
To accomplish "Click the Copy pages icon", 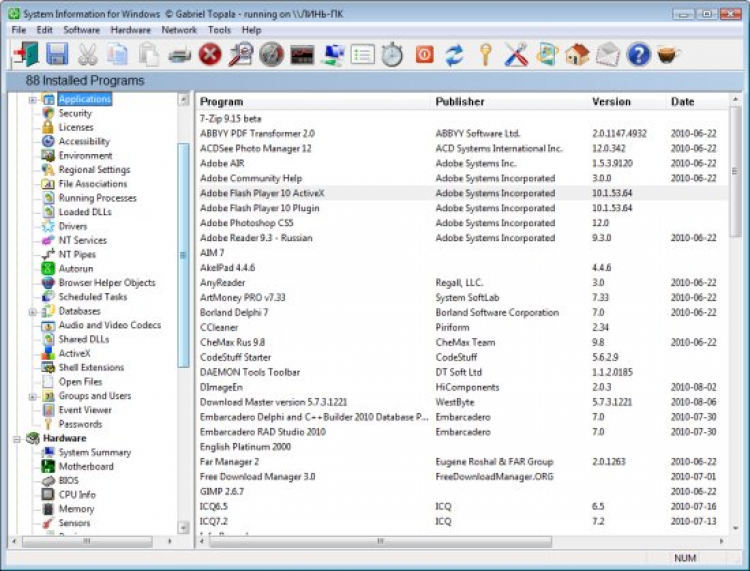I will point(118,55).
